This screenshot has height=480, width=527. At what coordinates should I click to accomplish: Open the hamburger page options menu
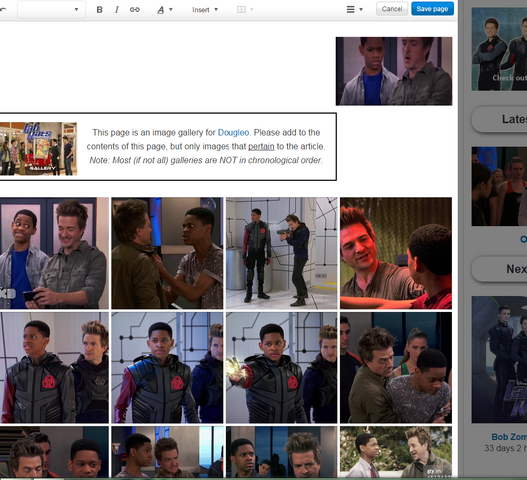(x=354, y=9)
